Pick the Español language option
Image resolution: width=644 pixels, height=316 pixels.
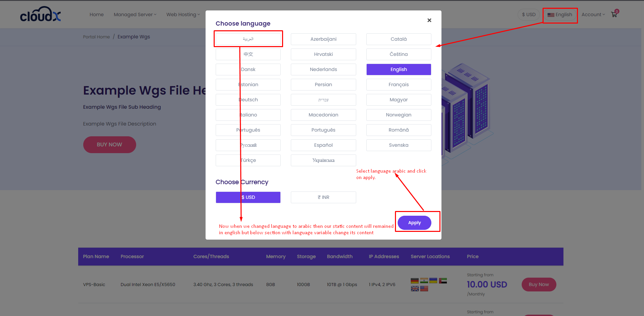point(323,145)
